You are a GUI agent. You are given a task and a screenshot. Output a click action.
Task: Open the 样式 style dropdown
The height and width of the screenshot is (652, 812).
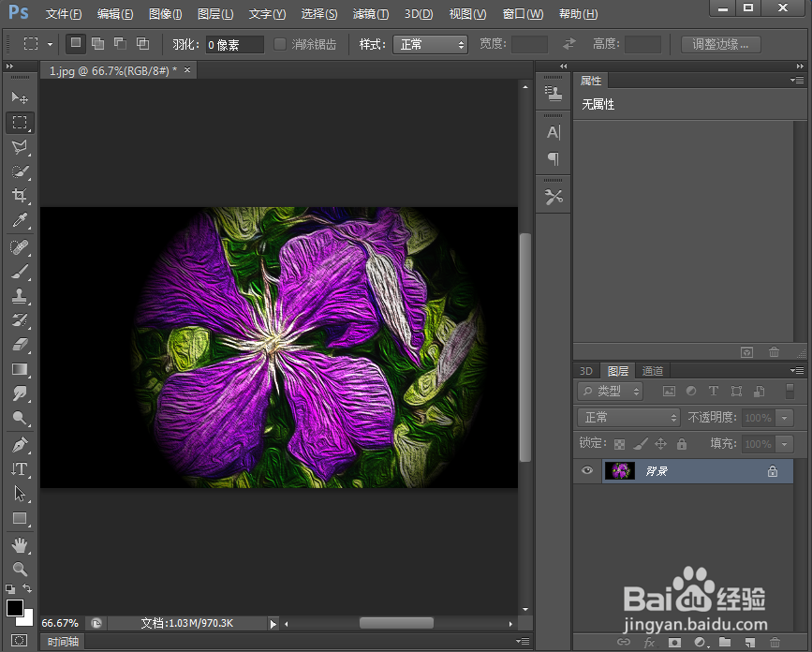(x=430, y=45)
